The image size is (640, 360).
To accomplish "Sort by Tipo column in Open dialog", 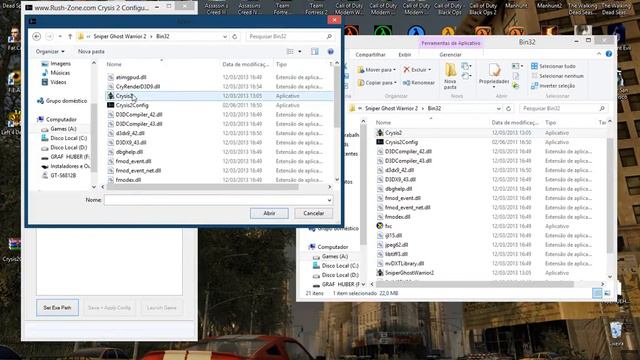I will click(x=281, y=64).
